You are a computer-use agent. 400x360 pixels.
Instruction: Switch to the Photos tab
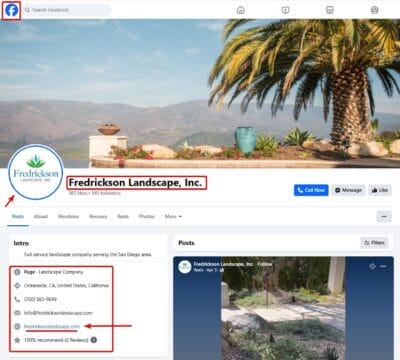coord(147,216)
